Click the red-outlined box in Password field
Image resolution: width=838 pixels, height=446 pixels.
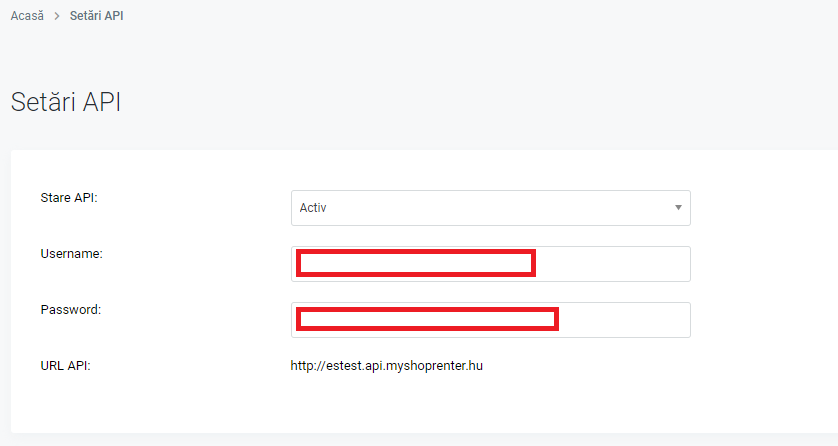427,319
